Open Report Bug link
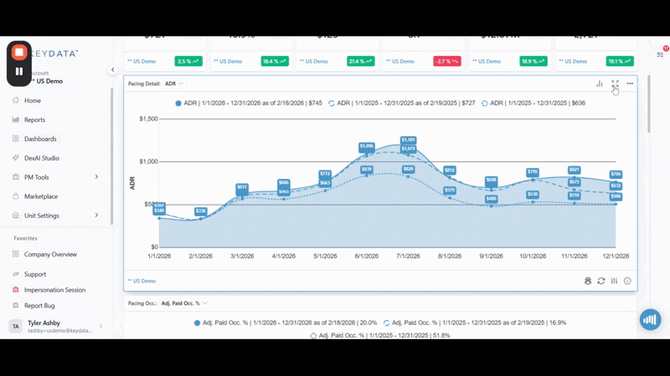The image size is (670, 376). click(39, 306)
